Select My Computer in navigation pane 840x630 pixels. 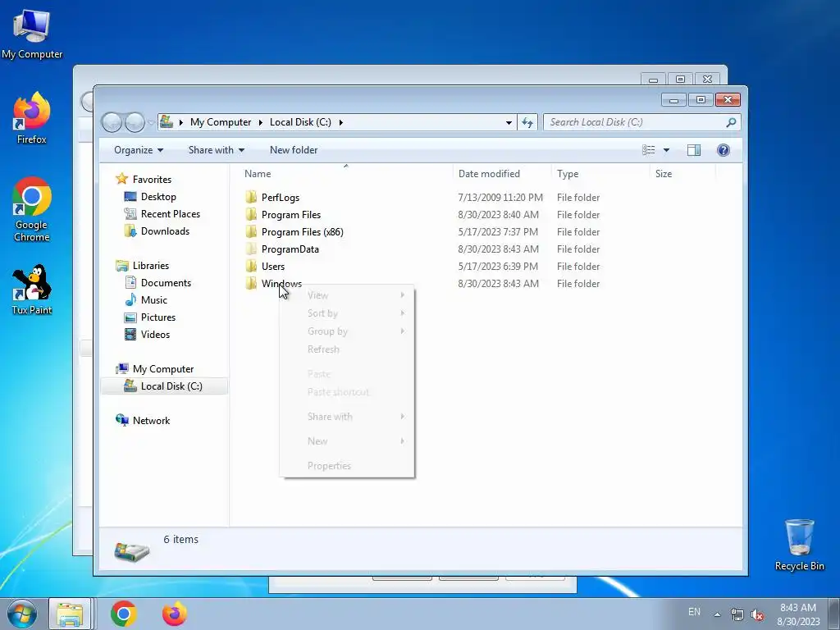point(154,368)
